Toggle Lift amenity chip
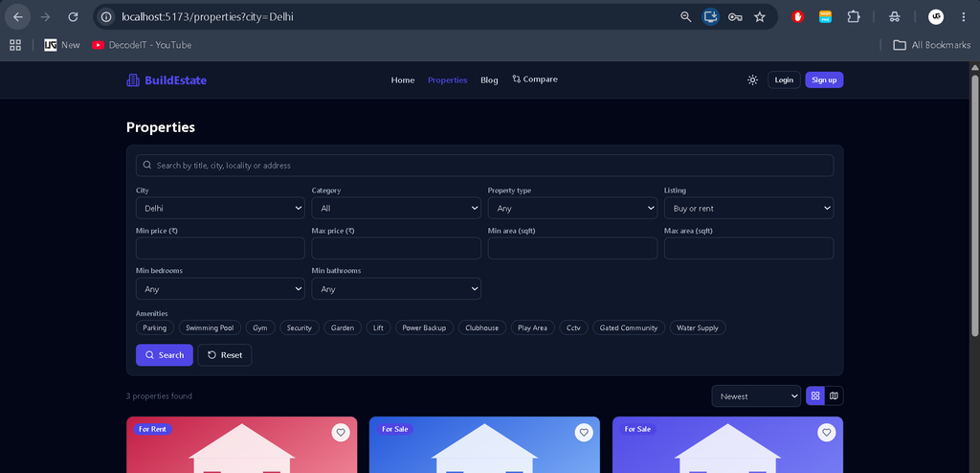 tap(378, 327)
